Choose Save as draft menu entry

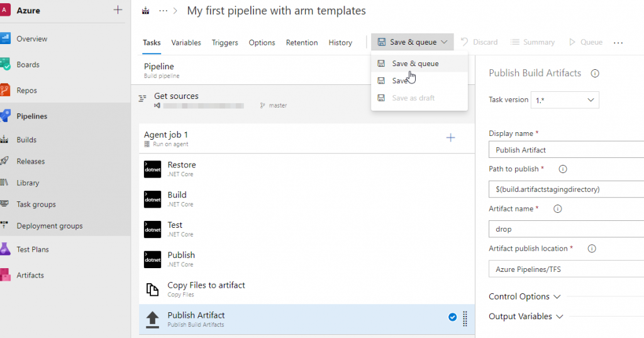[x=419, y=98]
